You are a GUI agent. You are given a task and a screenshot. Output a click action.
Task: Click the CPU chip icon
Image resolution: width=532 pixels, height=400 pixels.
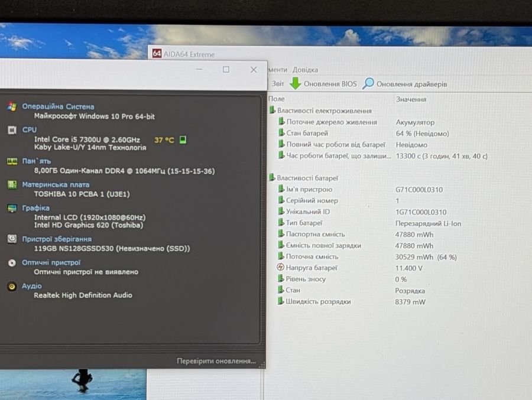[x=12, y=130]
